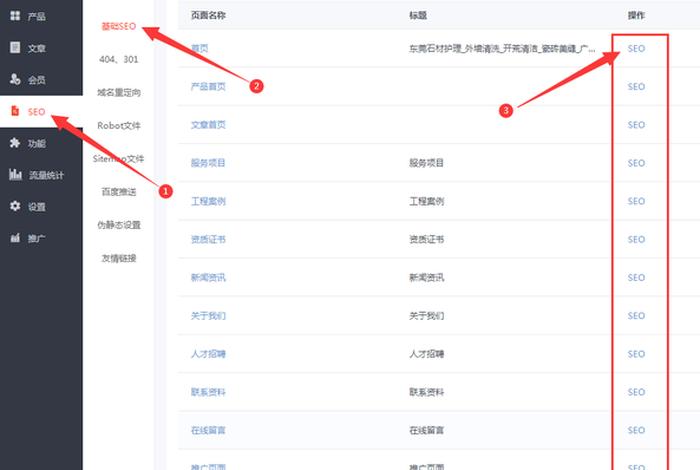Click the red SEO file icon in the sidebar

(15, 111)
